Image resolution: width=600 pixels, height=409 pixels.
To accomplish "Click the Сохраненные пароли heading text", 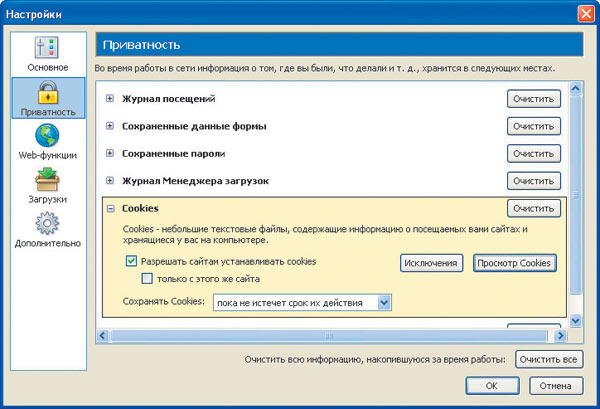I will click(x=173, y=153).
